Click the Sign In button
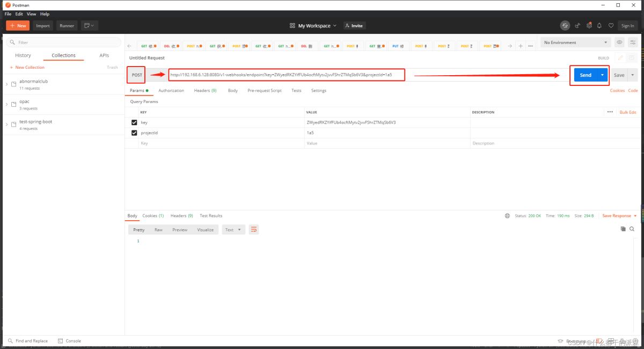Screen dimensions: 644x349 [627, 25]
